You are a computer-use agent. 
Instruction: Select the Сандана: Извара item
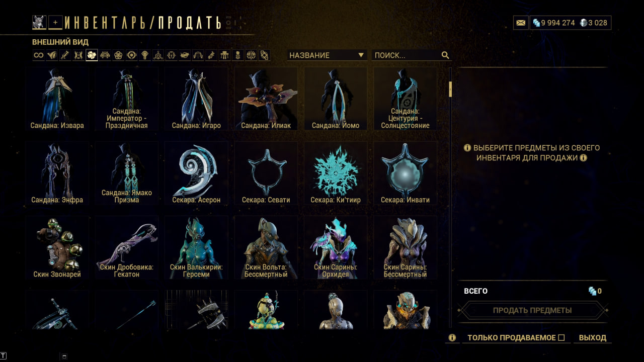[58, 100]
